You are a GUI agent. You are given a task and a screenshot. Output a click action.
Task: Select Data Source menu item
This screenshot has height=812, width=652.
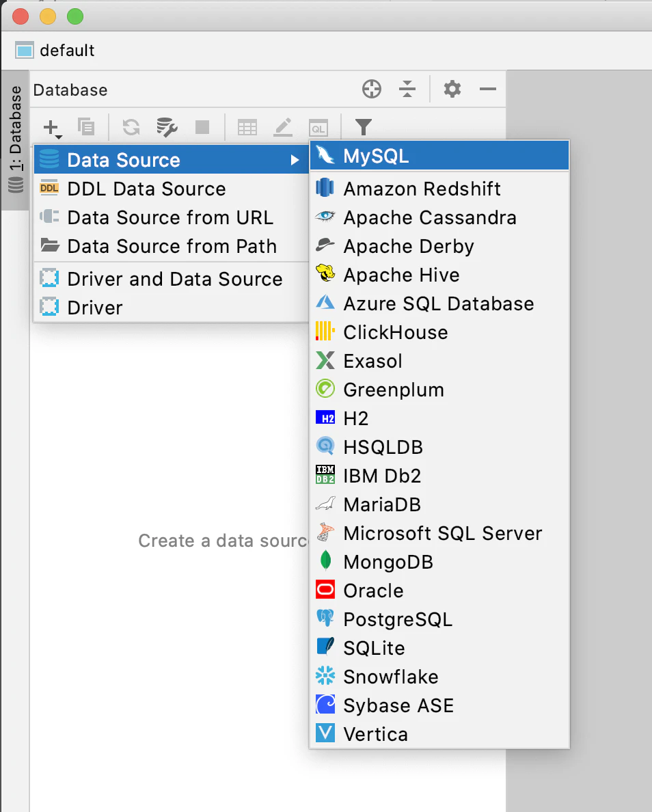[x=172, y=159]
